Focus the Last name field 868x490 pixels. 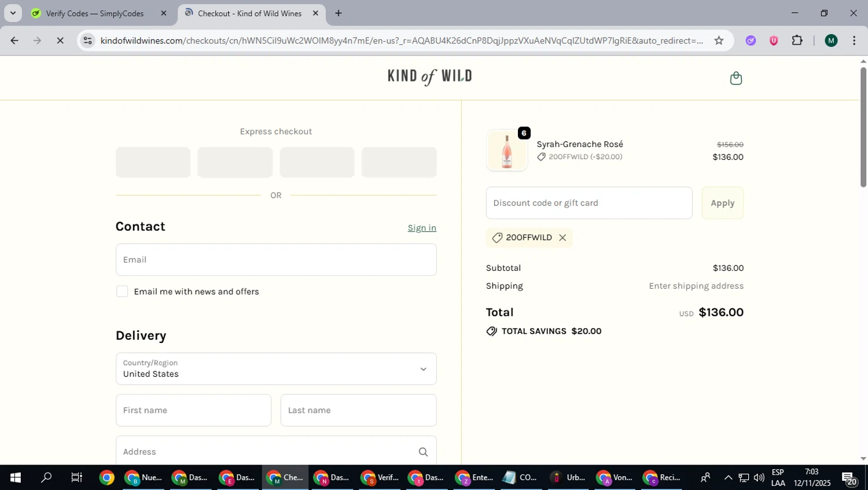358,410
